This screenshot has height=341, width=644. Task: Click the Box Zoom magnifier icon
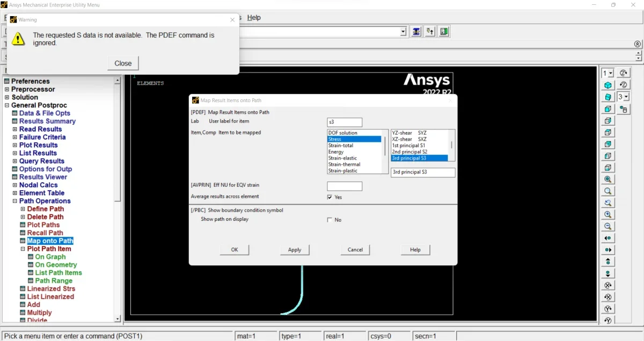tap(608, 191)
